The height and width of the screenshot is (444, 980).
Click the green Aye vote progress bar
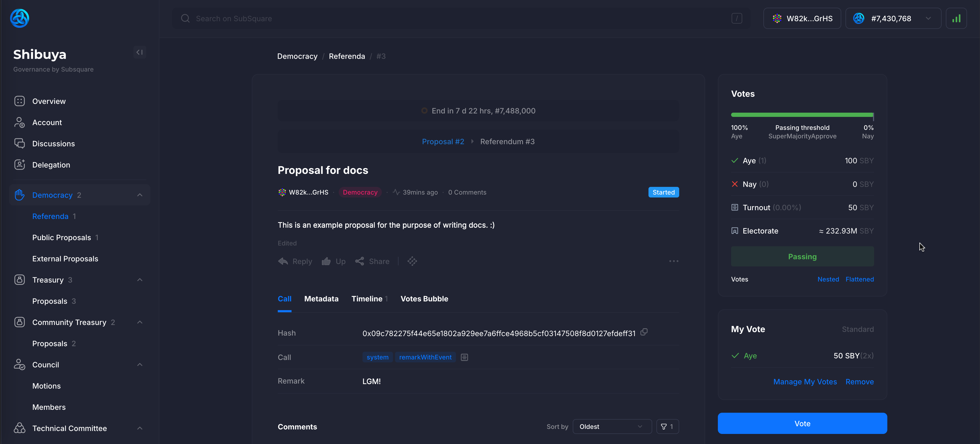pos(802,115)
